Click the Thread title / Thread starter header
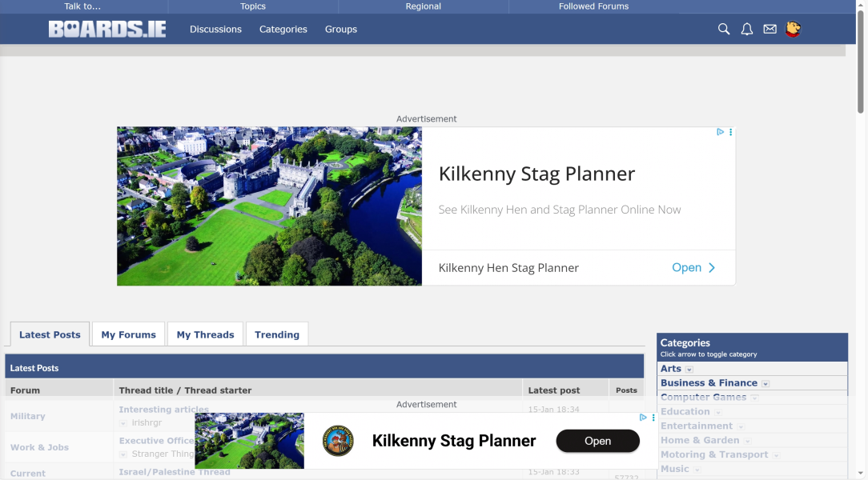Viewport: 868px width, 480px height. click(185, 390)
